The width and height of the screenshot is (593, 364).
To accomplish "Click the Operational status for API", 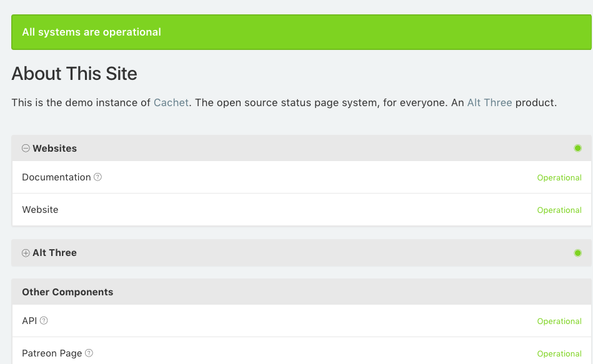I will click(x=559, y=322).
